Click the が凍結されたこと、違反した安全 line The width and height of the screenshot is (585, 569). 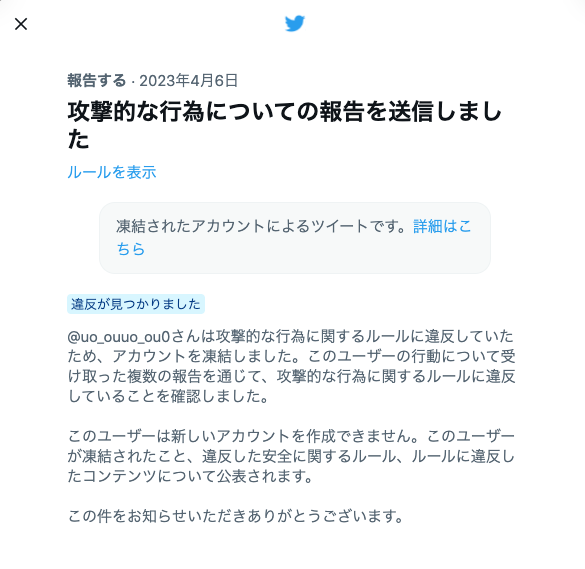point(291,456)
